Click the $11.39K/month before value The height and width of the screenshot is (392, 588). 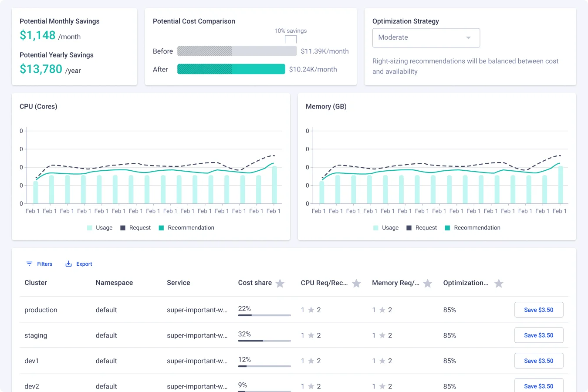[x=325, y=51]
